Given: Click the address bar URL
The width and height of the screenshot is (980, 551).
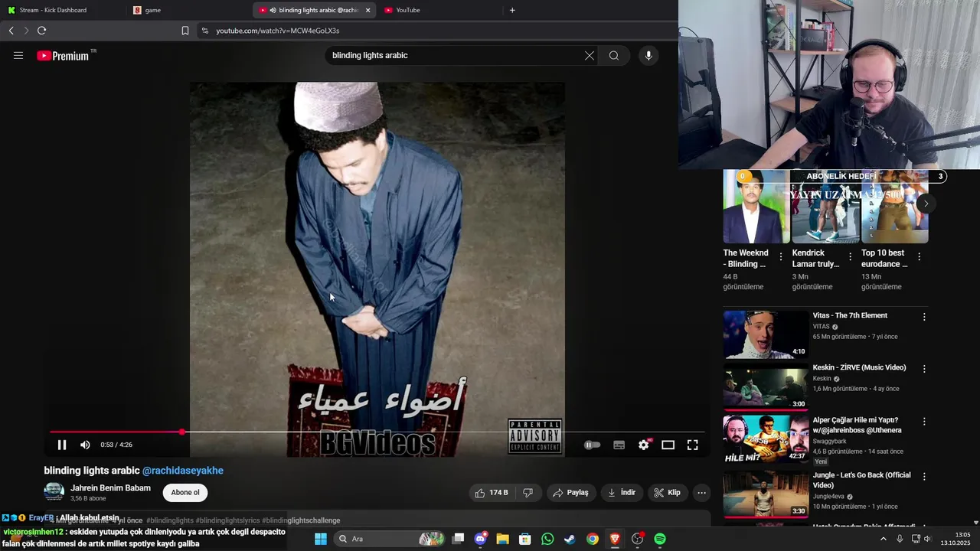Looking at the screenshot, I should click(x=277, y=31).
